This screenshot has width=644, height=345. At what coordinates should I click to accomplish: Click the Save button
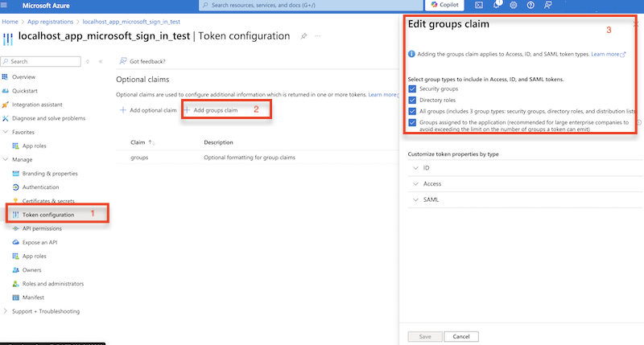pos(425,336)
